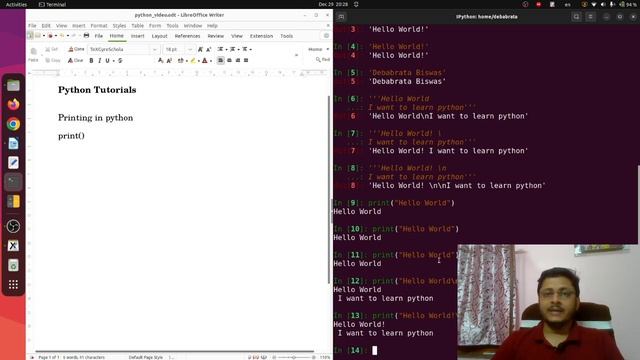Open the terminal hamburger menu
Image resolution: width=640 pixels, height=360 pixels.
[x=590, y=17]
